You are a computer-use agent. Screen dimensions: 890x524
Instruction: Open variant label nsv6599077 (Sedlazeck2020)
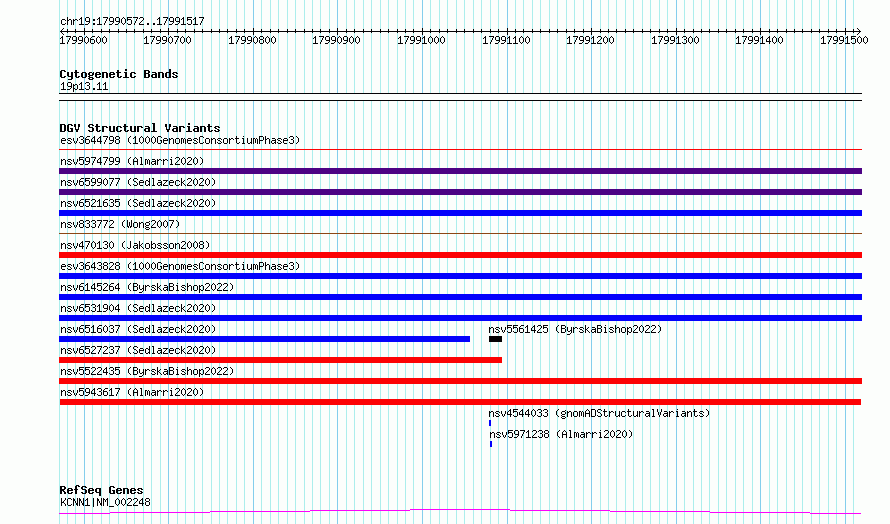(x=138, y=182)
